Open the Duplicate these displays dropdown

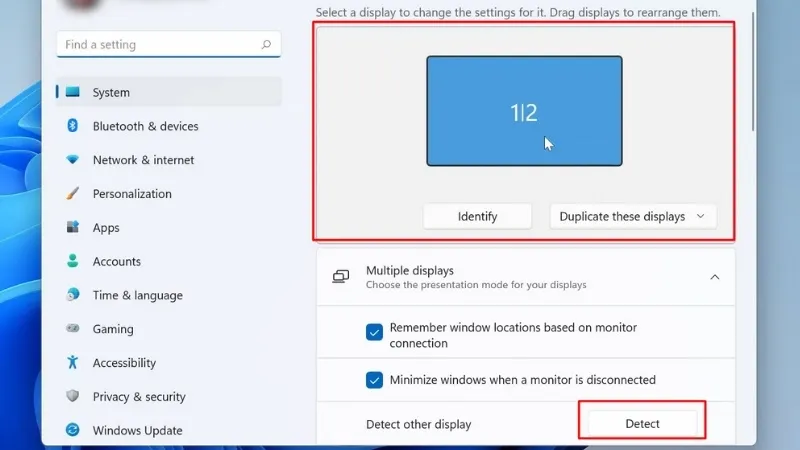tap(632, 216)
